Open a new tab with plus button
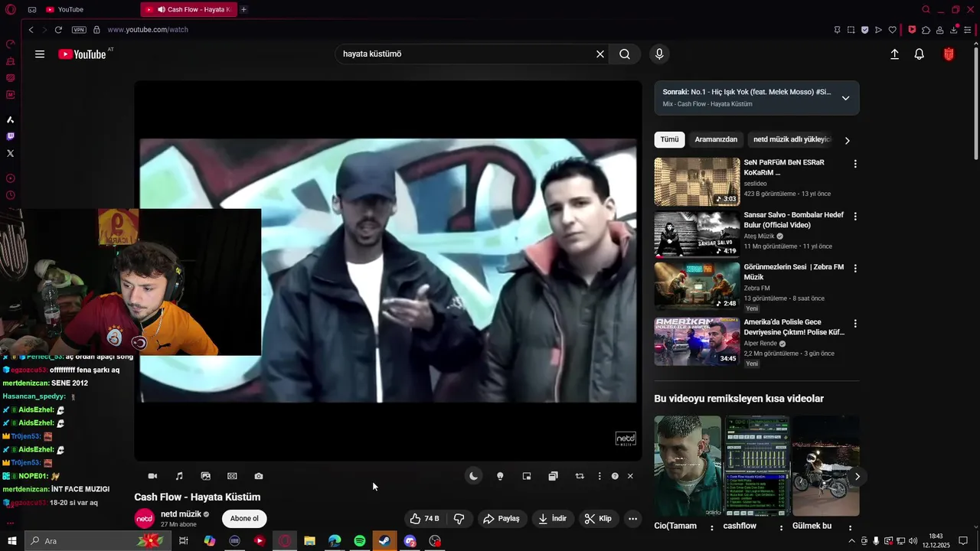The image size is (980, 551). pos(243,9)
